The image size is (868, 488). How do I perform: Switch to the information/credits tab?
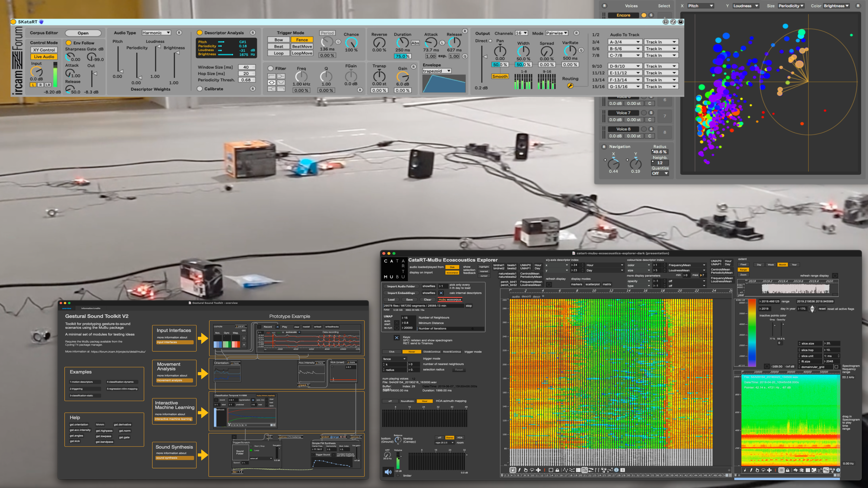(x=91, y=308)
